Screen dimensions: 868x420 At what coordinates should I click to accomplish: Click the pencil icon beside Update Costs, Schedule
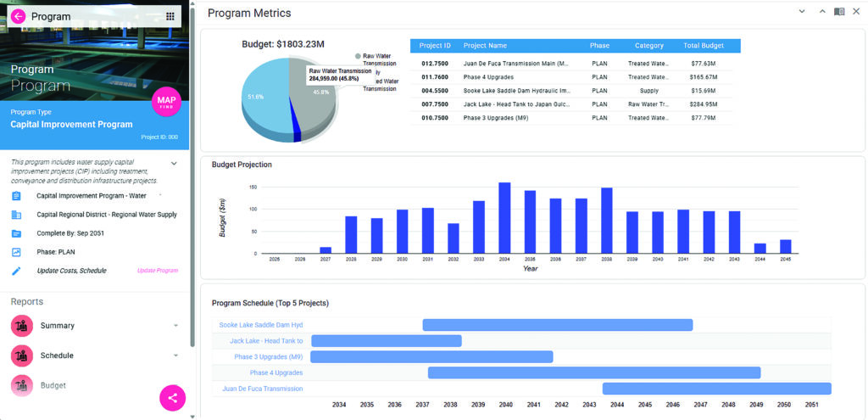pyautogui.click(x=16, y=271)
